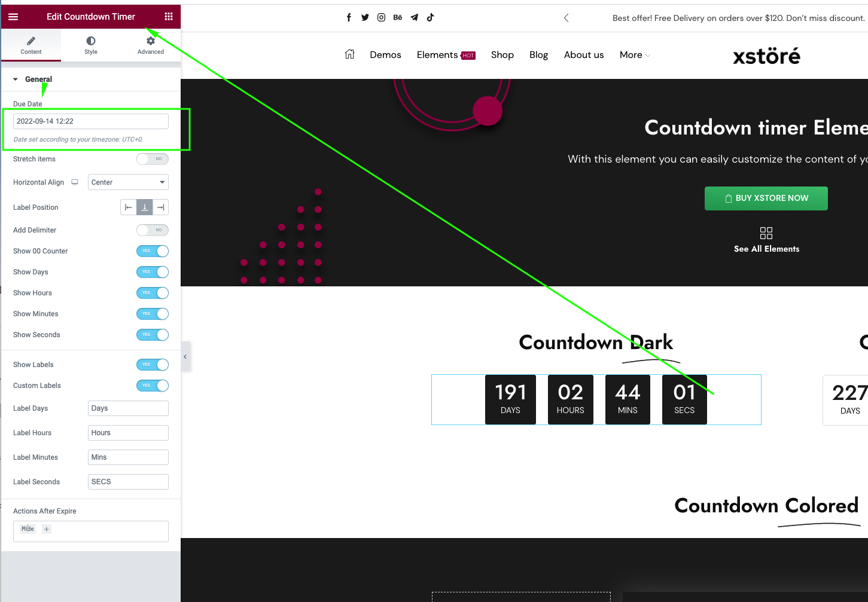Click the BUY XSTORE NOW button
The image size is (868, 602).
click(766, 198)
